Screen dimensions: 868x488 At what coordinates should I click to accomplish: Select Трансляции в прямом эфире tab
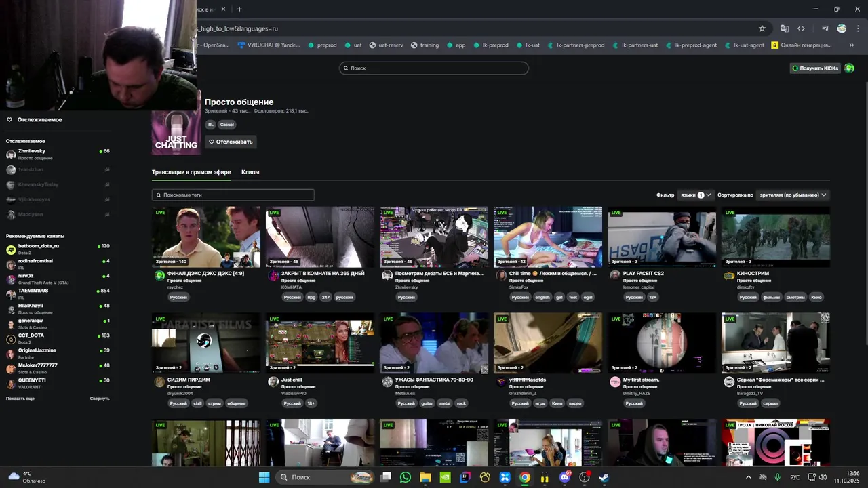[x=191, y=172]
